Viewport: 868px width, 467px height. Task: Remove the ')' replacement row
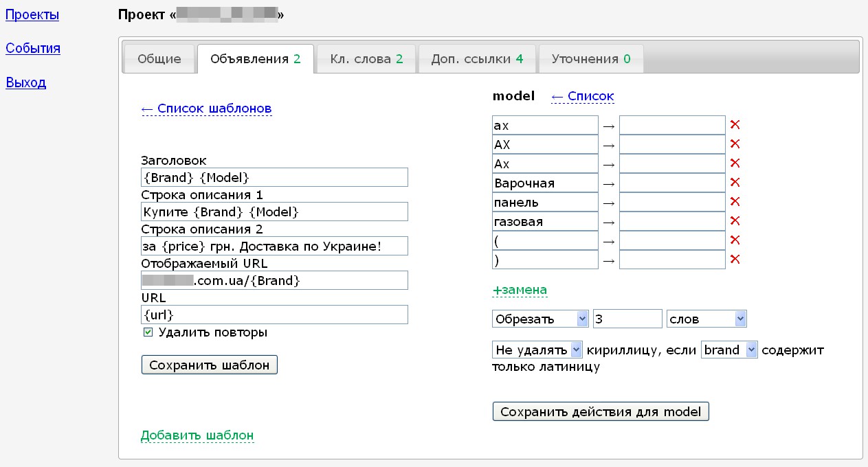[735, 260]
